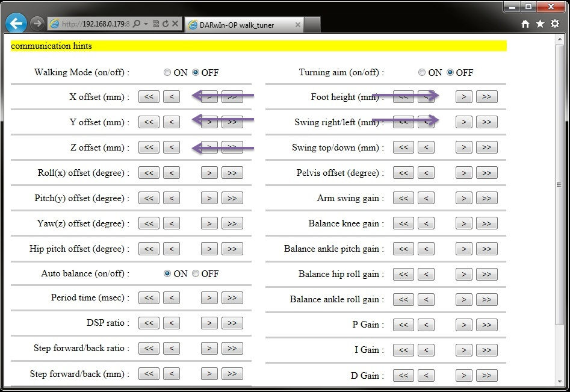Select Turning aim OFF radio button

450,72
